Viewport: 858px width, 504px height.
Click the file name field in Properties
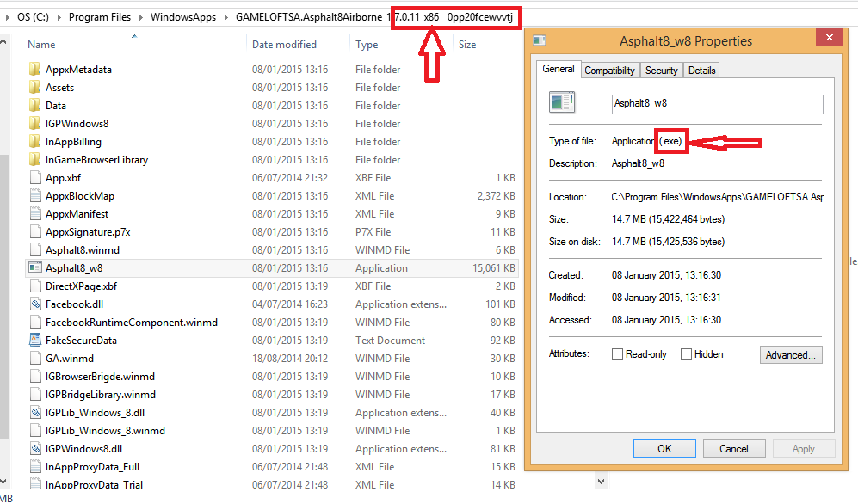[x=717, y=104]
